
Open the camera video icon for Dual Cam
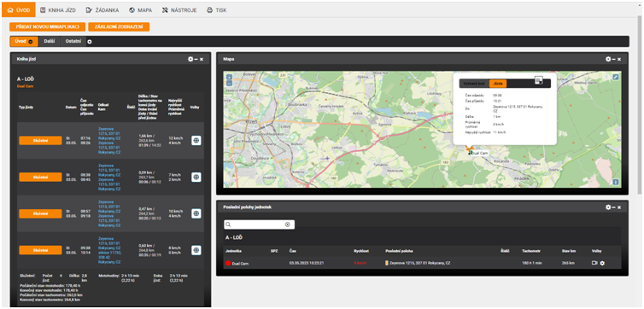[x=594, y=263]
